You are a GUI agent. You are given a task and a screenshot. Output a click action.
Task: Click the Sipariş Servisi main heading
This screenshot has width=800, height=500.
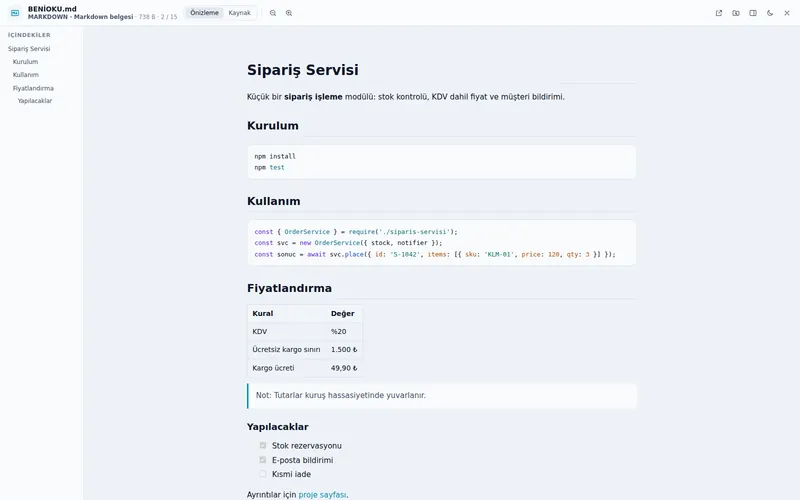[303, 70]
